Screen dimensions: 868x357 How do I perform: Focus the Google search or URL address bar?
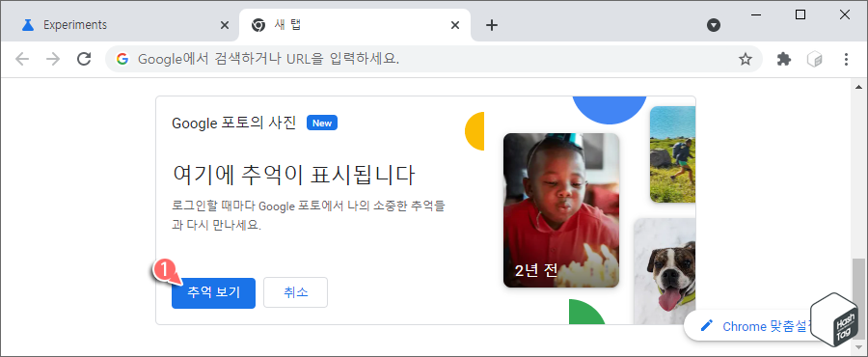[433, 59]
